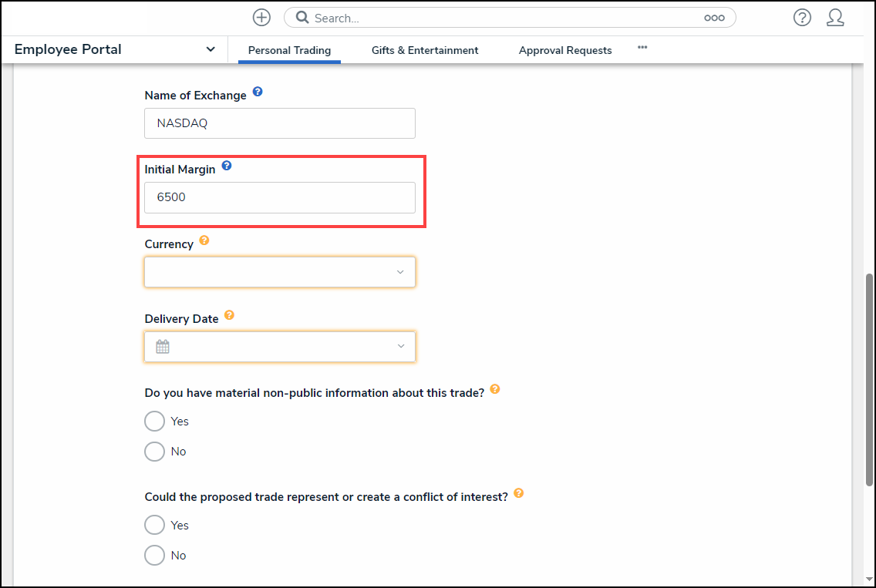The image size is (876, 588).
Task: Select Yes for material non-public information
Action: tap(155, 422)
